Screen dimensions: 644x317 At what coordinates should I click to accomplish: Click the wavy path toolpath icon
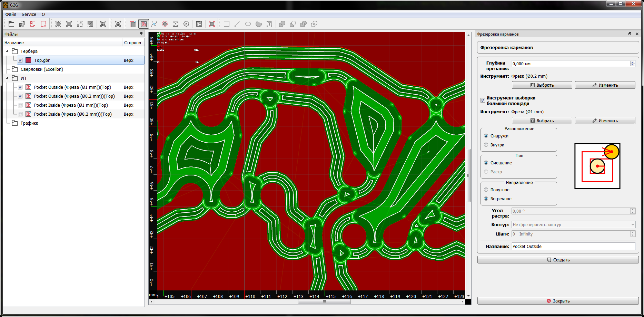pyautogui.click(x=154, y=24)
